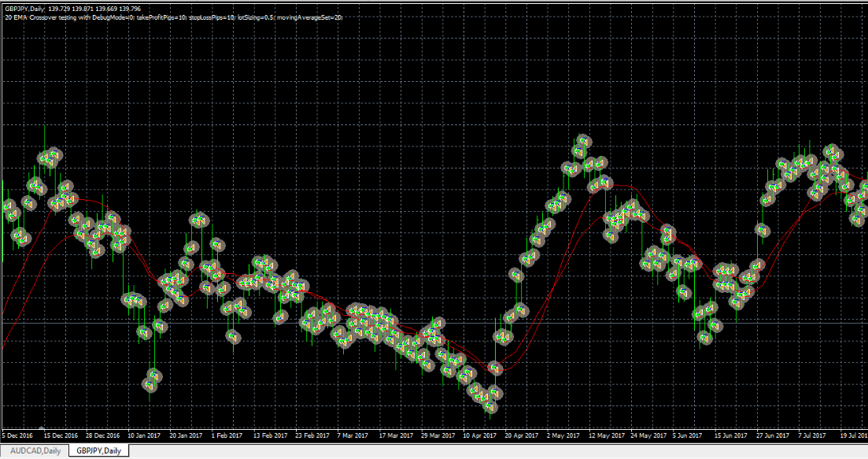Click the 17 Mar 2017 date label

pyautogui.click(x=396, y=435)
